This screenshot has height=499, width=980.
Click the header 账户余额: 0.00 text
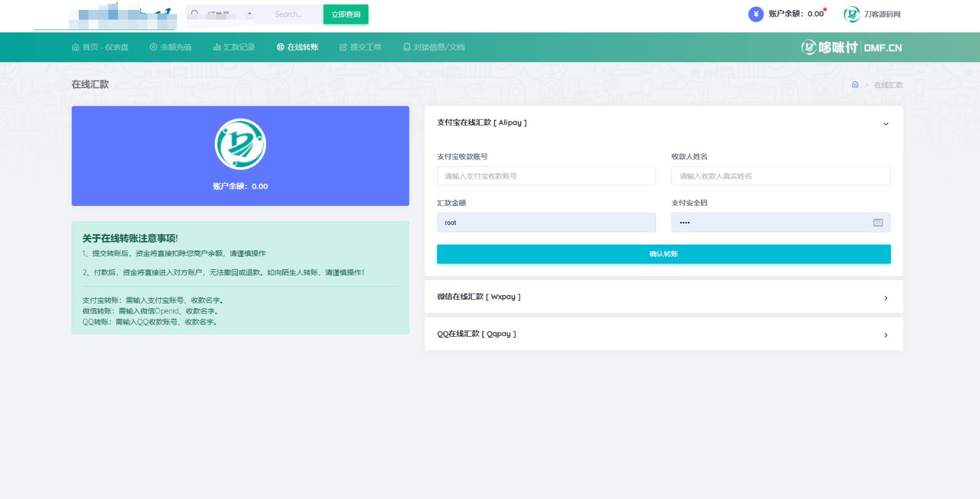pos(796,14)
